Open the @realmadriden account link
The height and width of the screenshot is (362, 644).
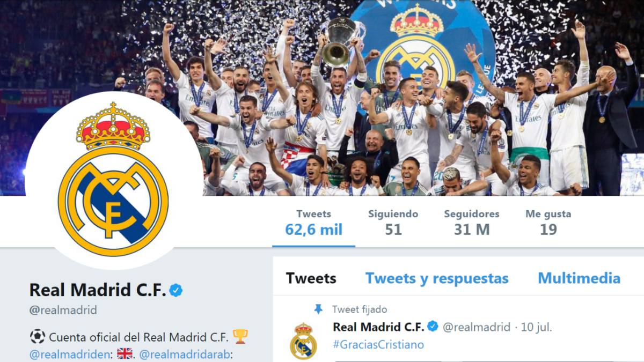tap(70, 354)
